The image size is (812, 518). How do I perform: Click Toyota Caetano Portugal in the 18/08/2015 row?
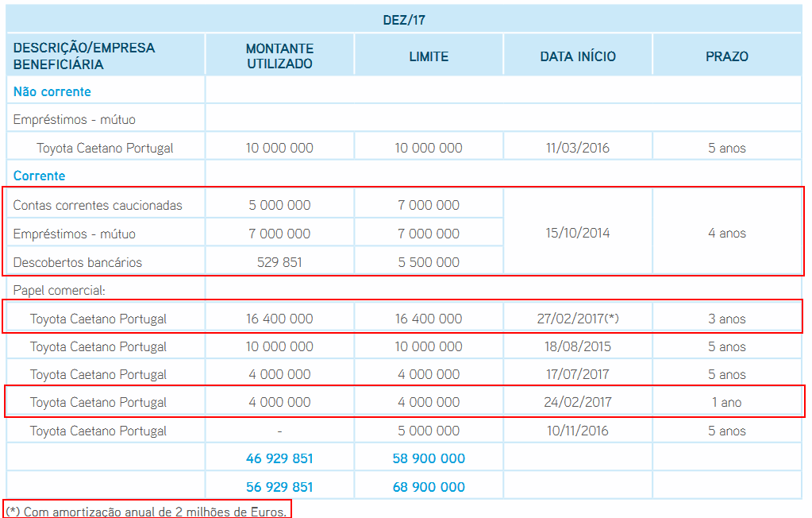pos(98,347)
